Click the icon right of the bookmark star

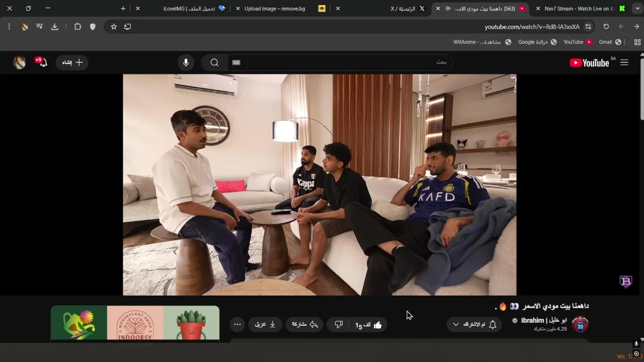pos(127,27)
